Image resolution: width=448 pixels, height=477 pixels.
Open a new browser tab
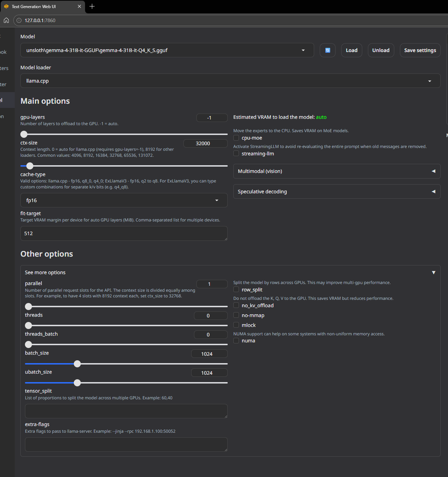pos(92,6)
